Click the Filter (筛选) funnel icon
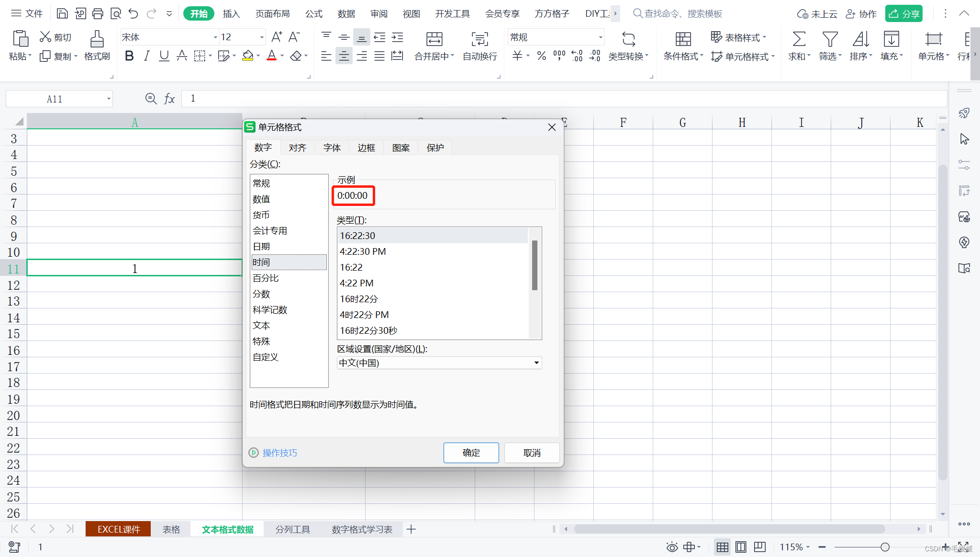Viewport: 980px width, 557px height. [x=829, y=39]
